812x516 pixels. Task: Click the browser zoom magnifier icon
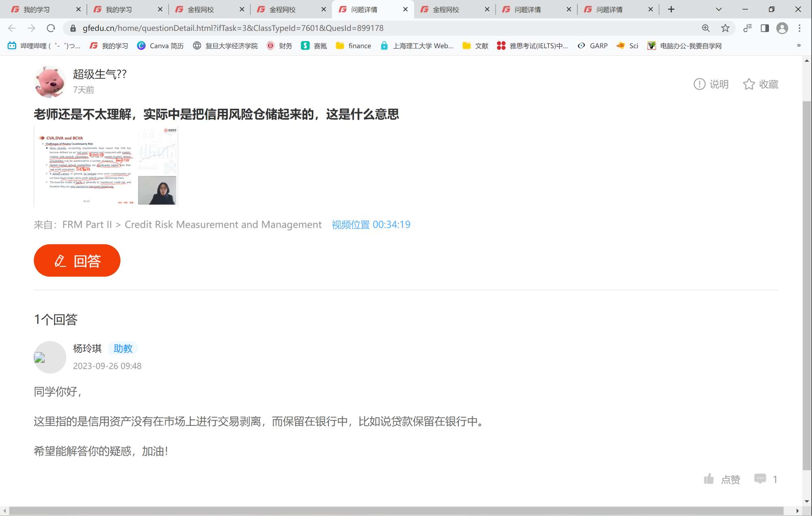[x=706, y=28]
